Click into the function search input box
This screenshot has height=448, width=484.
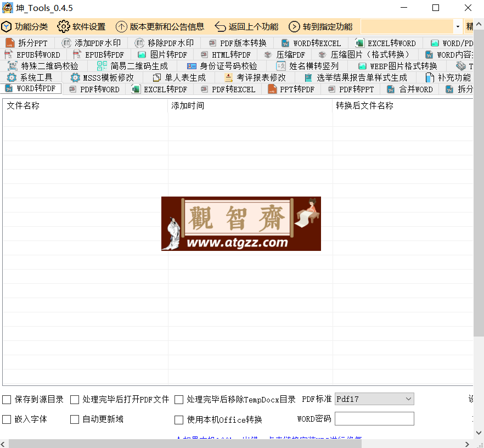point(407,27)
